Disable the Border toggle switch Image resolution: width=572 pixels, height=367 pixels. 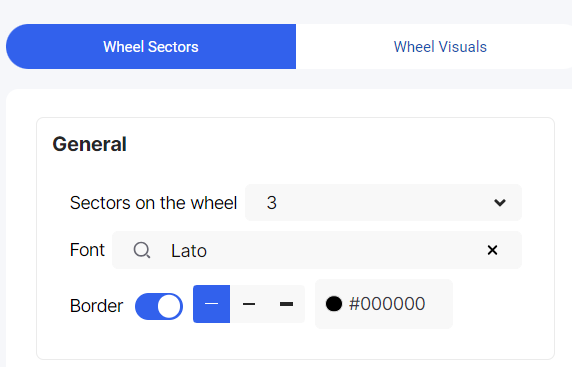click(x=159, y=306)
